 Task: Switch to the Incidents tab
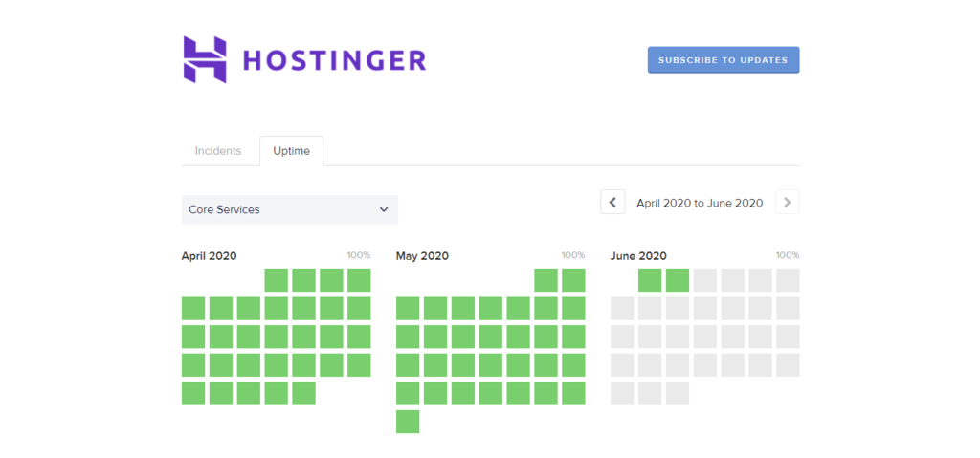[218, 151]
